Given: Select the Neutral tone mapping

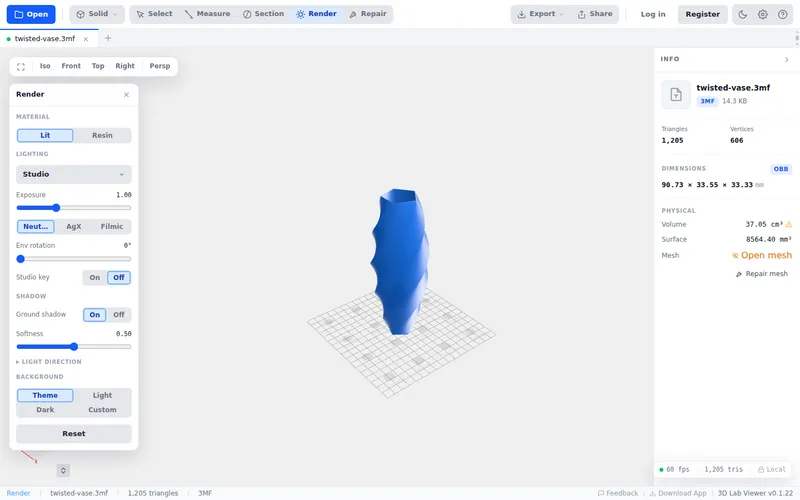Looking at the screenshot, I should (36, 227).
